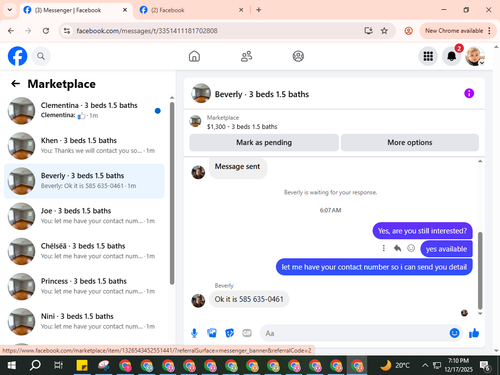The width and height of the screenshot is (500, 375).
Task: Expand the tab search dropdown
Action: [10, 10]
